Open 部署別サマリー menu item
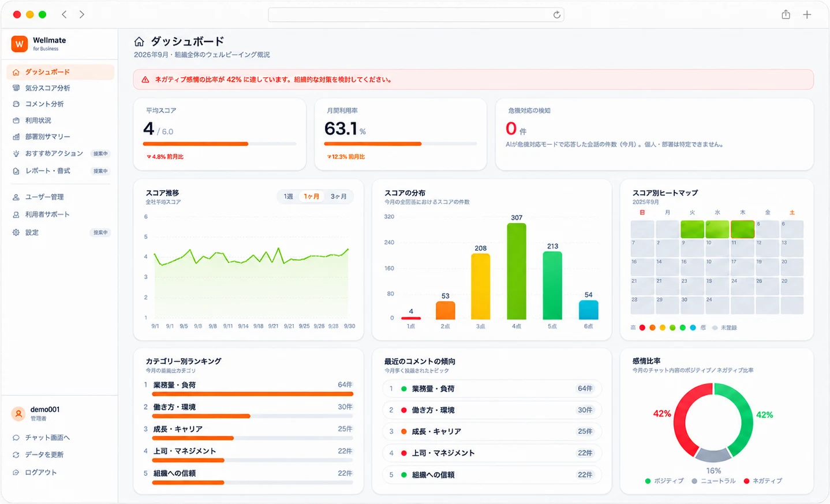This screenshot has width=830, height=504. point(61,137)
